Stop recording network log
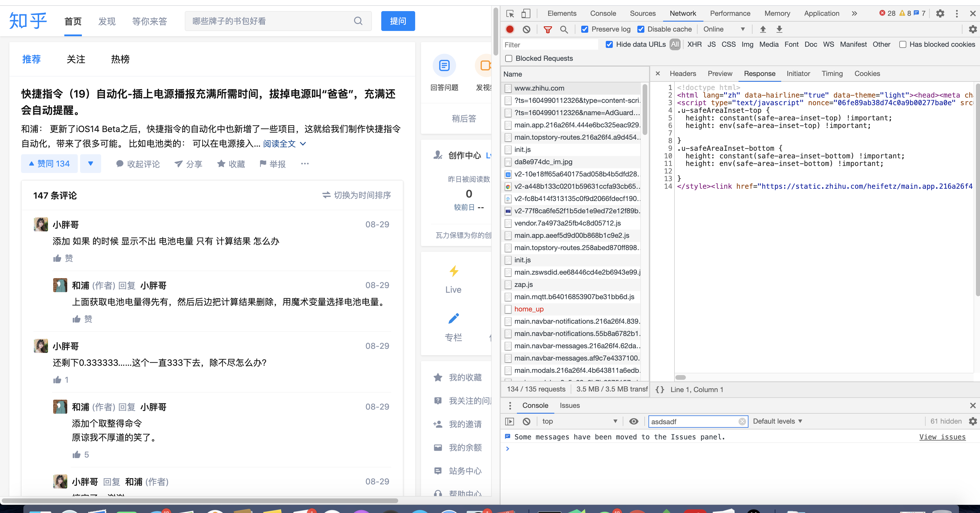Viewport: 980px width, 513px height. (x=510, y=29)
